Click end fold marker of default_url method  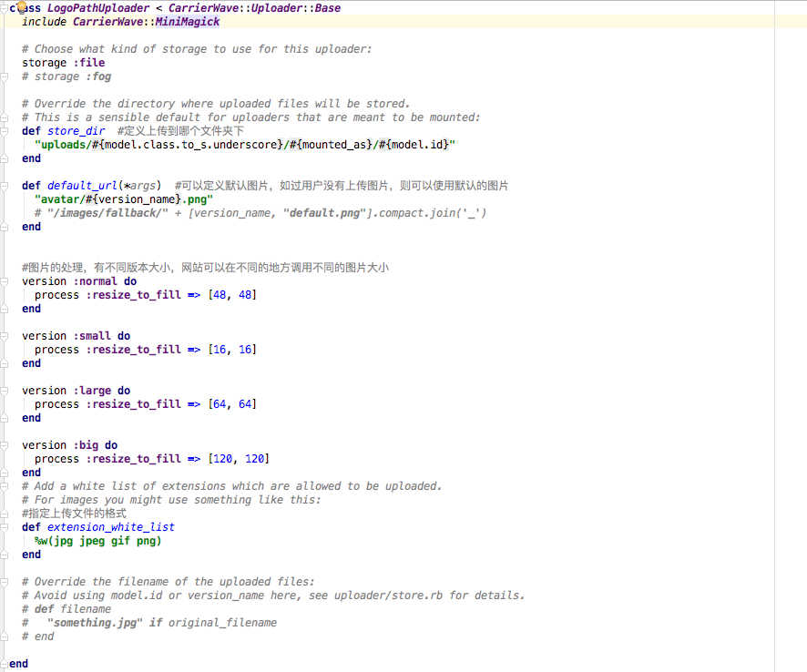[x=5, y=227]
